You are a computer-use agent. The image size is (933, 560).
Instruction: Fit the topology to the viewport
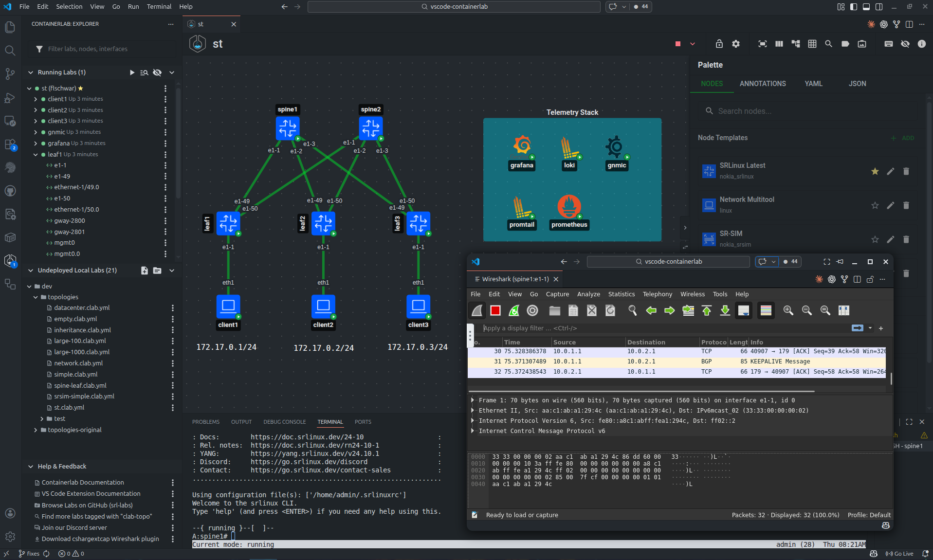(763, 44)
